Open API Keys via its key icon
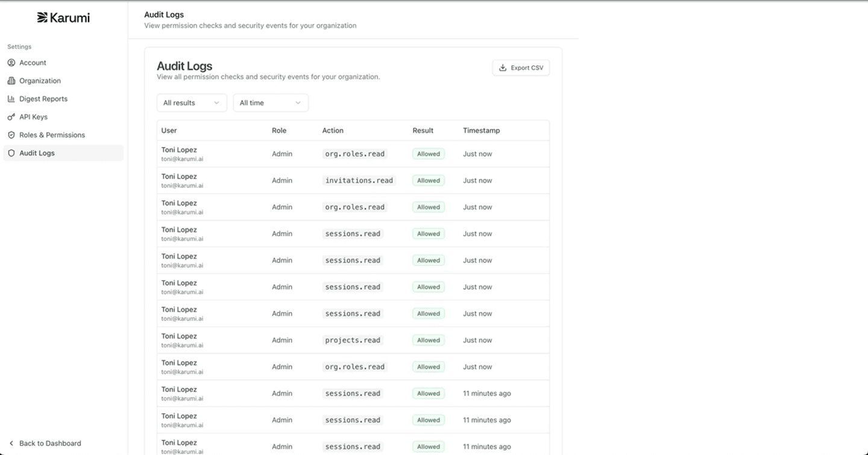 click(x=11, y=117)
